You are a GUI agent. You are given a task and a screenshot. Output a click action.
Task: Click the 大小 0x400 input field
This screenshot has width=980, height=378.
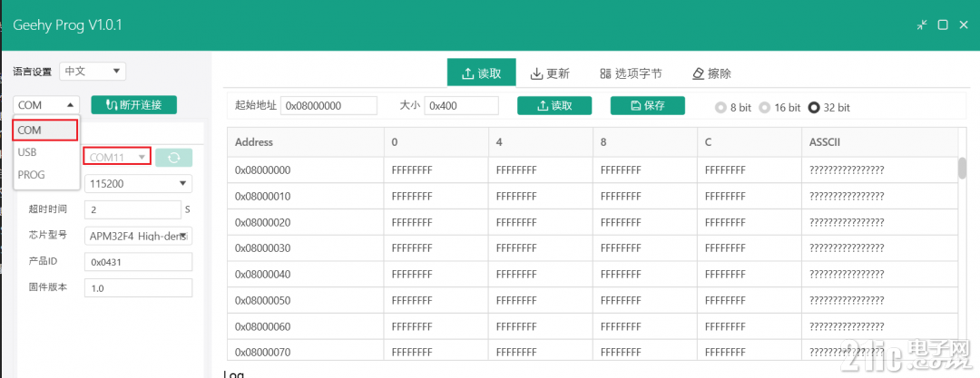point(461,105)
